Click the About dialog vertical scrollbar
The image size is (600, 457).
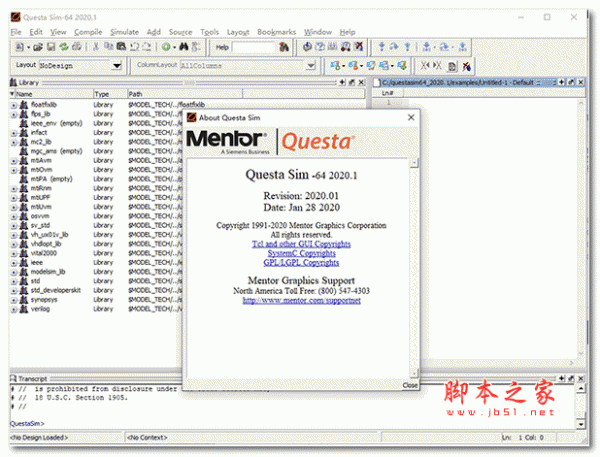[414, 267]
